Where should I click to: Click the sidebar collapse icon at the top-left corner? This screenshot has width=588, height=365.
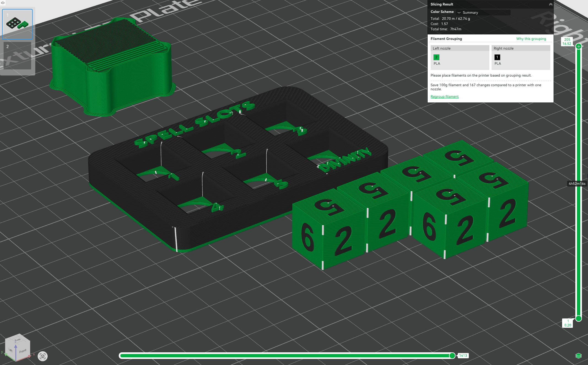3,3
